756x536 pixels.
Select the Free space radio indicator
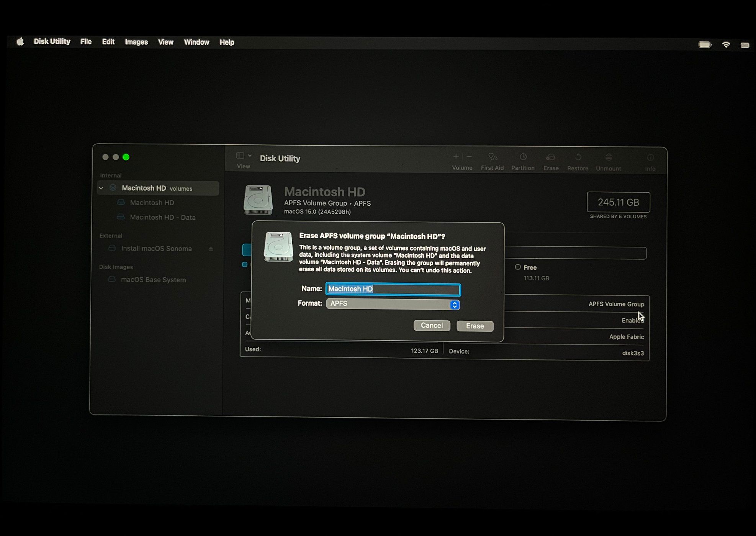pos(518,267)
